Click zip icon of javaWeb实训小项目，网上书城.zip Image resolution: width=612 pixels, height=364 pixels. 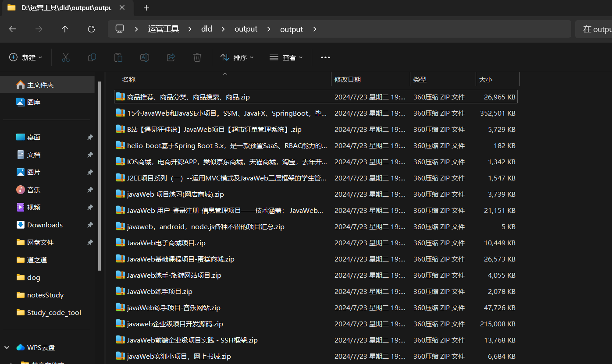pos(121,356)
